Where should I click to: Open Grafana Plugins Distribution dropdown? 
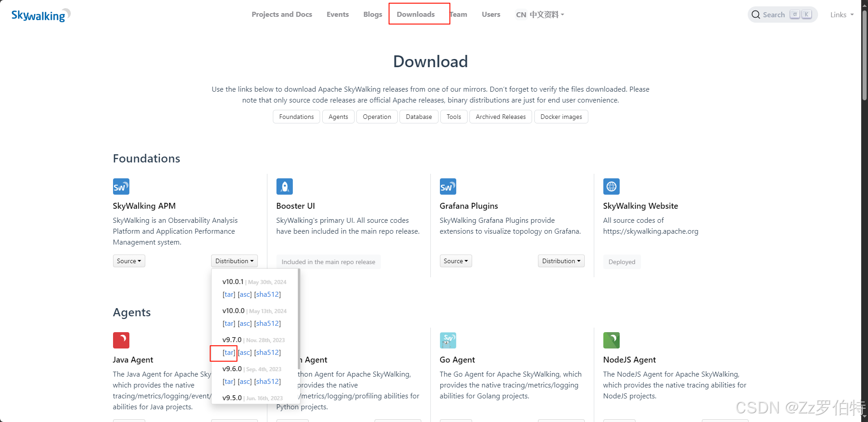tap(561, 261)
